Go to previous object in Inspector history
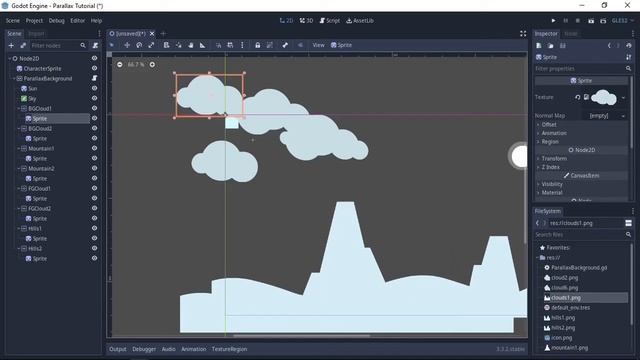Screen dimensions: 640x360 pyautogui.click(x=609, y=46)
